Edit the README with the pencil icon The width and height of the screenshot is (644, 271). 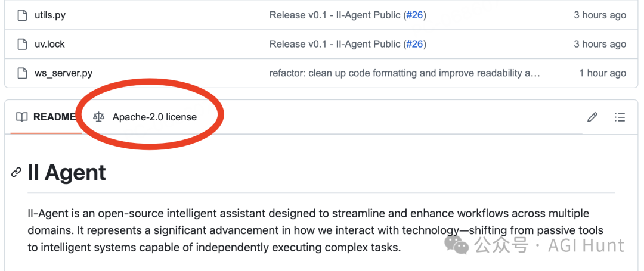592,117
